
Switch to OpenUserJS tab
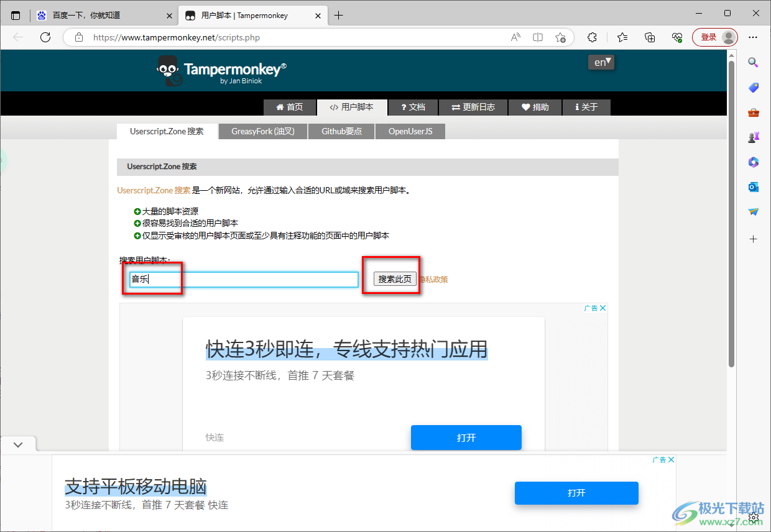pyautogui.click(x=410, y=131)
